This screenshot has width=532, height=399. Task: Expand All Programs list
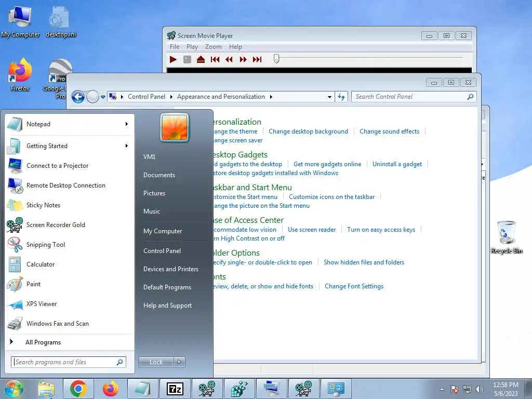coord(69,342)
